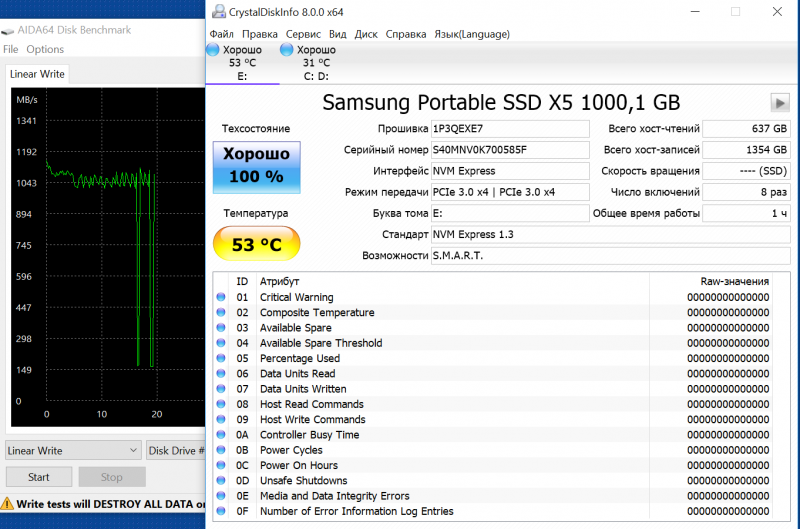Image resolution: width=800 pixels, height=529 pixels.
Task: Open the Вид menu
Action: tap(337, 34)
